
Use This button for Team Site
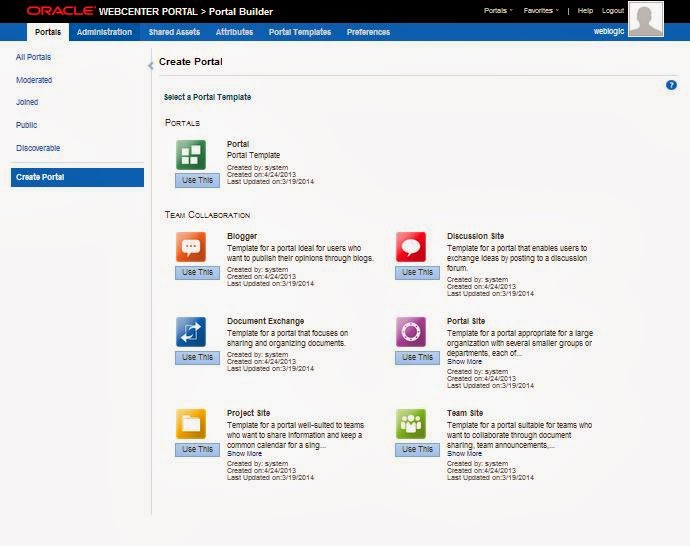click(417, 449)
